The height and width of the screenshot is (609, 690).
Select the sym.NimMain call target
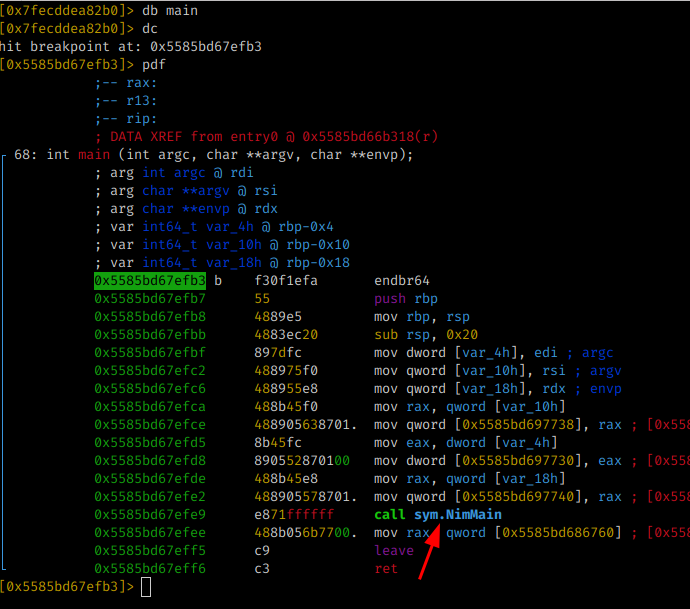click(x=458, y=514)
